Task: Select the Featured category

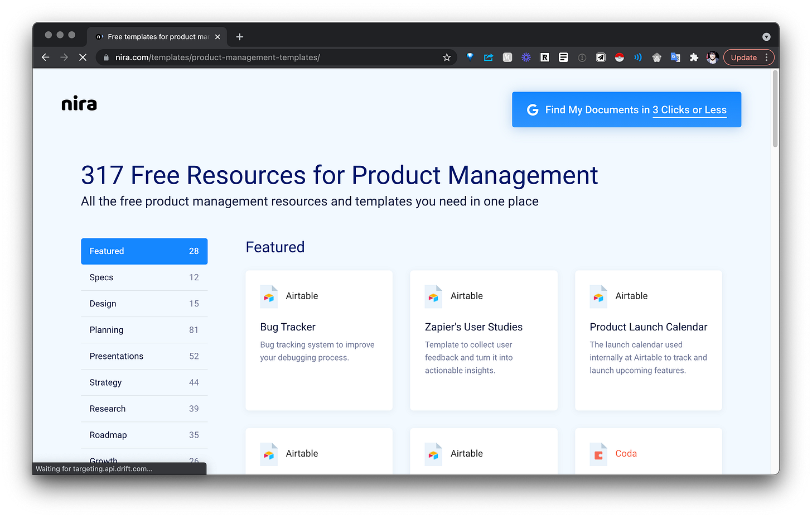Action: (144, 251)
